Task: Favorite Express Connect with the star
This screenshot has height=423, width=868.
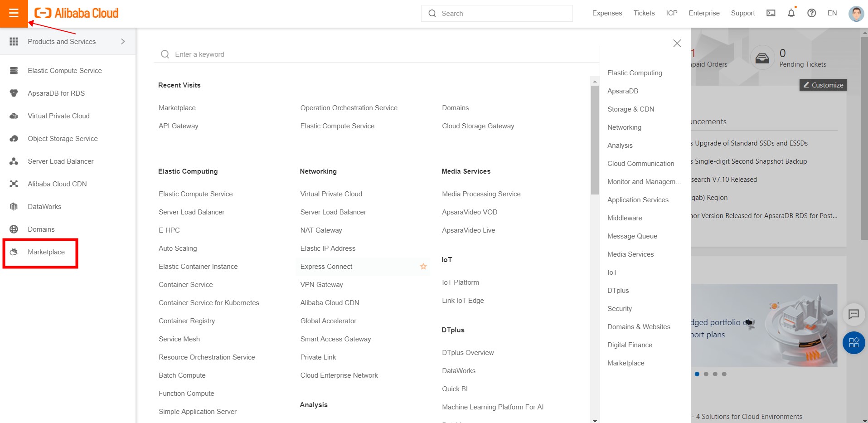Action: pyautogui.click(x=423, y=267)
